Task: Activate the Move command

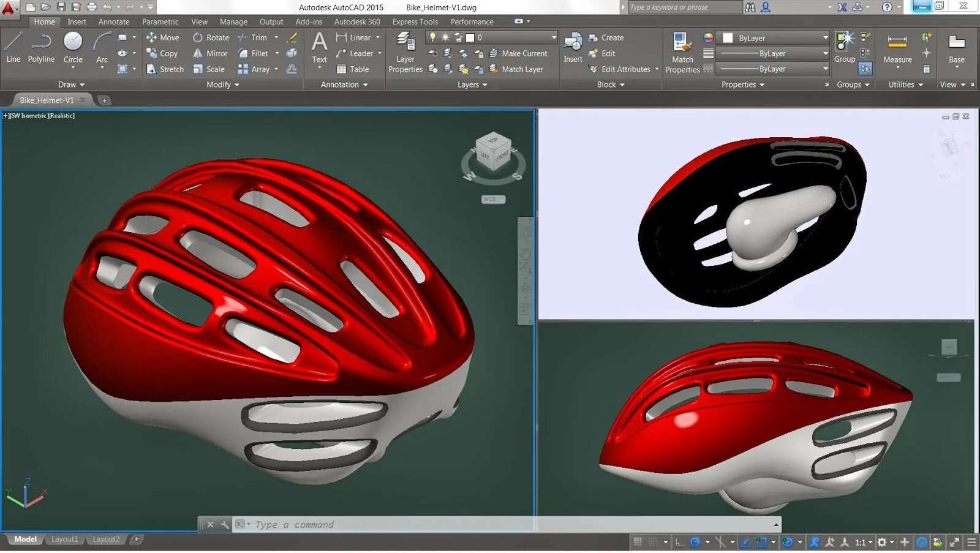Action: point(163,37)
